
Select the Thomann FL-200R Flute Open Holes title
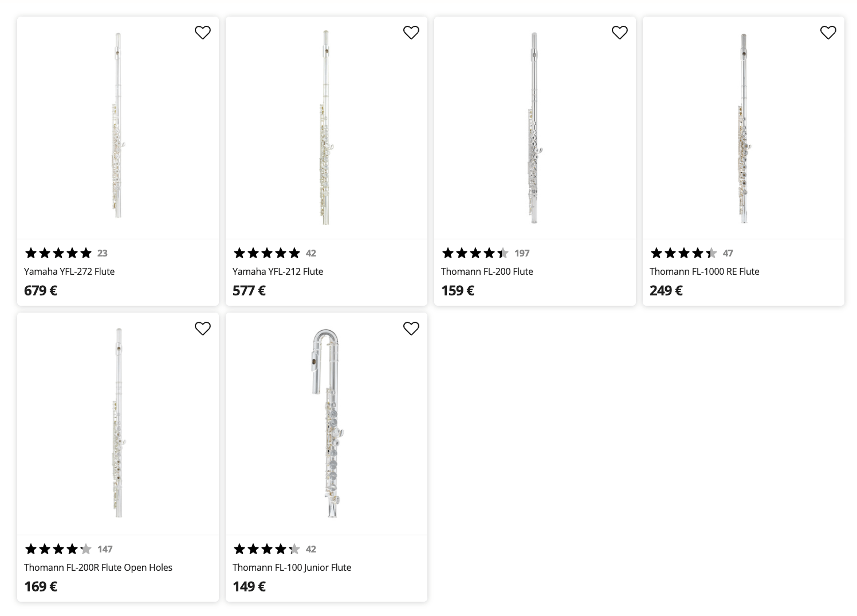pyautogui.click(x=98, y=567)
